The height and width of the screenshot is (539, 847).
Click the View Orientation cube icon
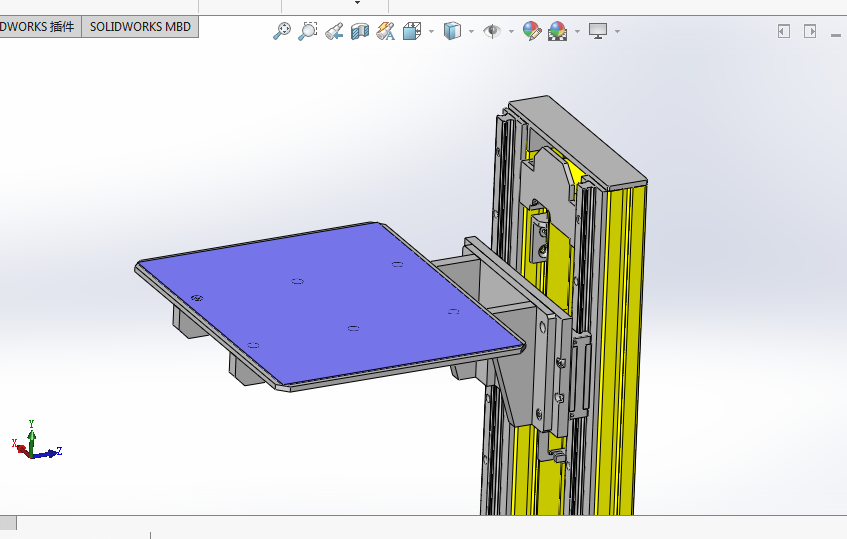click(x=412, y=31)
